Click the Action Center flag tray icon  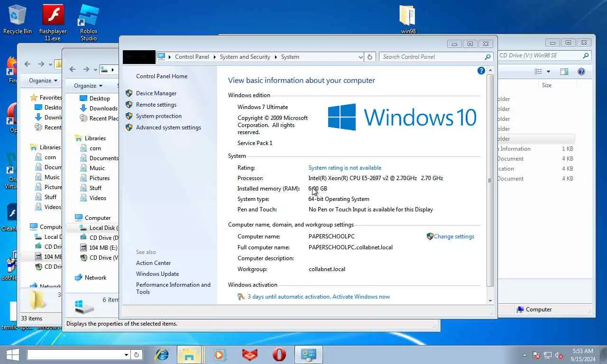click(536, 355)
